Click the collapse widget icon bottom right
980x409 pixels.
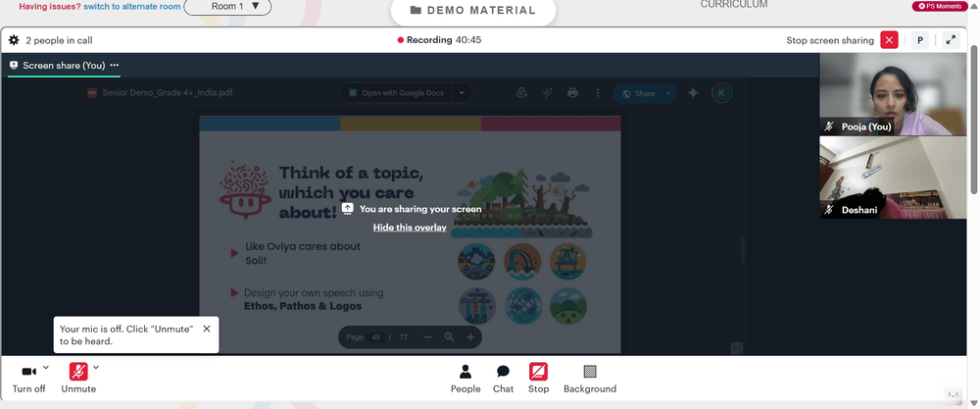click(953, 394)
